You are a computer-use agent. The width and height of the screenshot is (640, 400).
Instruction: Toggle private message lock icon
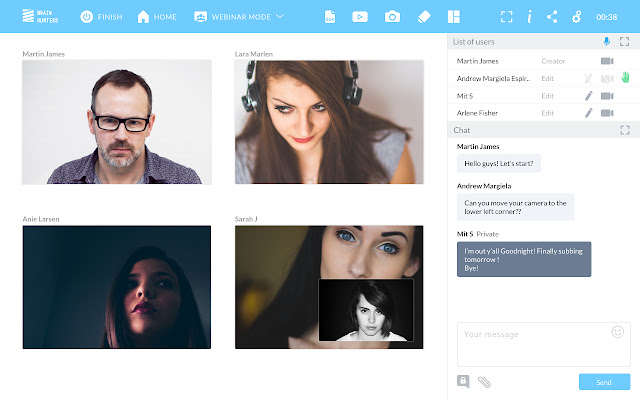464,381
